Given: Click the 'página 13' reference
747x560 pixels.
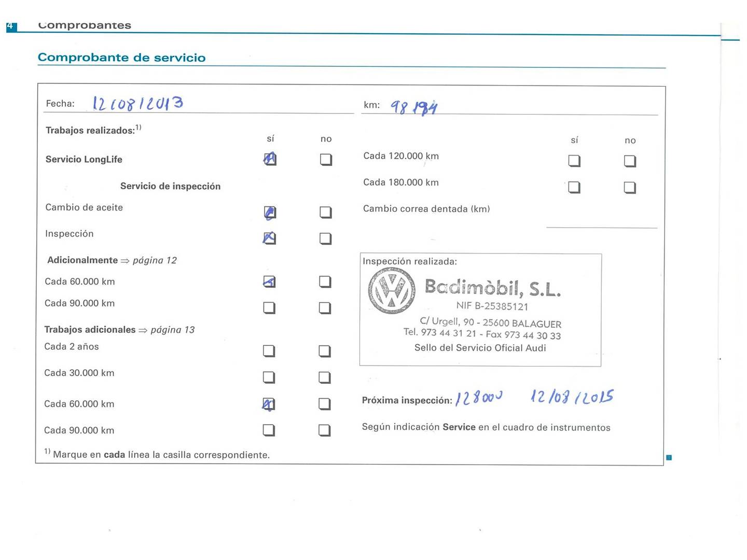Looking at the screenshot, I should click(172, 330).
